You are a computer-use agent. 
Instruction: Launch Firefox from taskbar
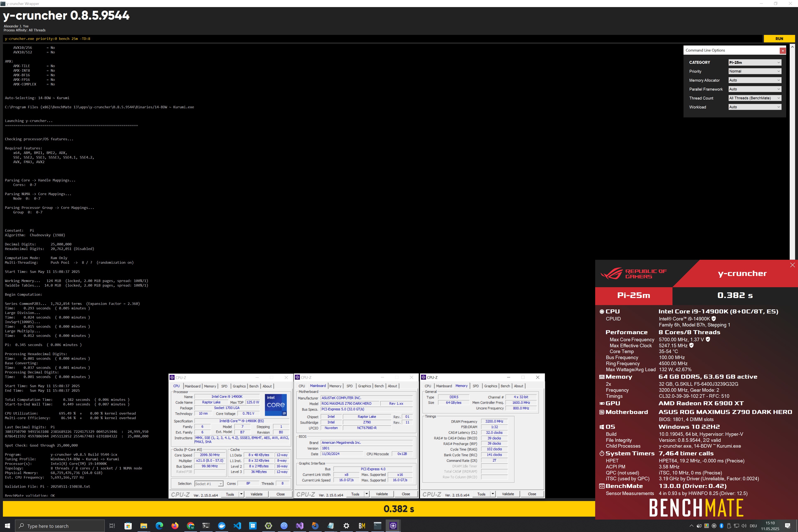pyautogui.click(x=175, y=526)
